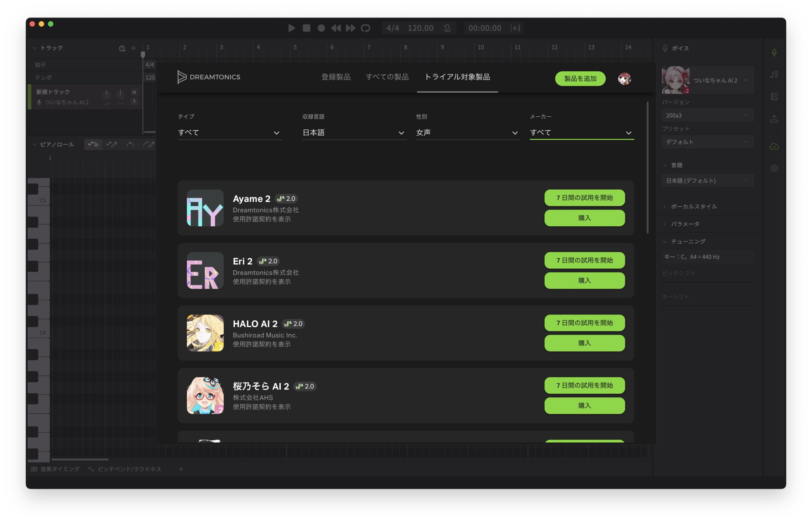Open the cloud license icon in sidebar
The width and height of the screenshot is (812, 523).
(774, 146)
